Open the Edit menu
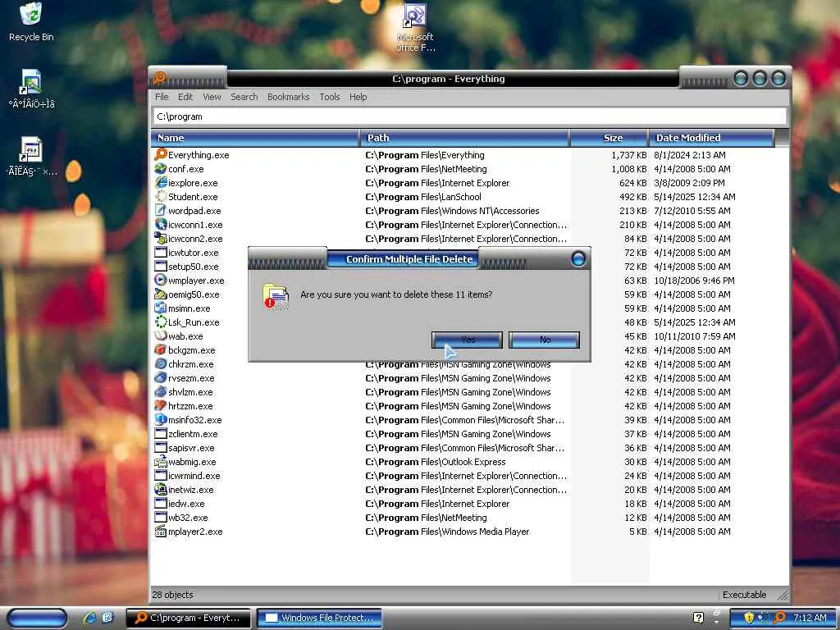 click(x=185, y=97)
